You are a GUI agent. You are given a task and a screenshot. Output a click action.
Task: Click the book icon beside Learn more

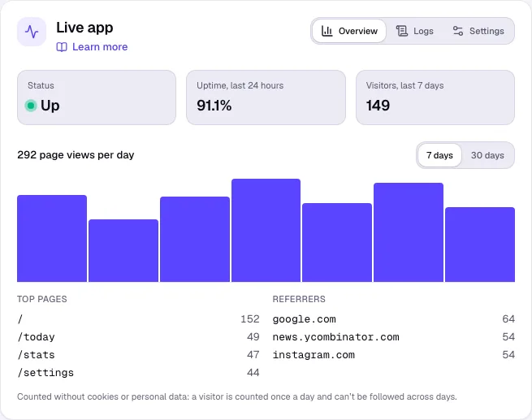(62, 47)
